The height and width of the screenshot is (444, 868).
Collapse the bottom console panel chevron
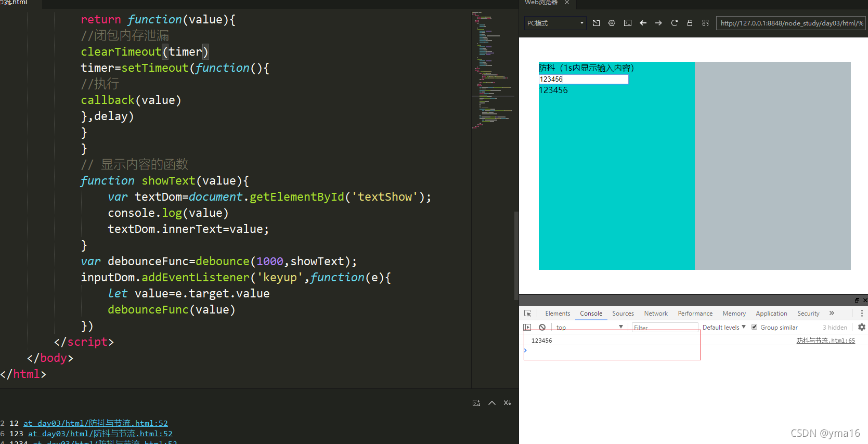tap(492, 403)
